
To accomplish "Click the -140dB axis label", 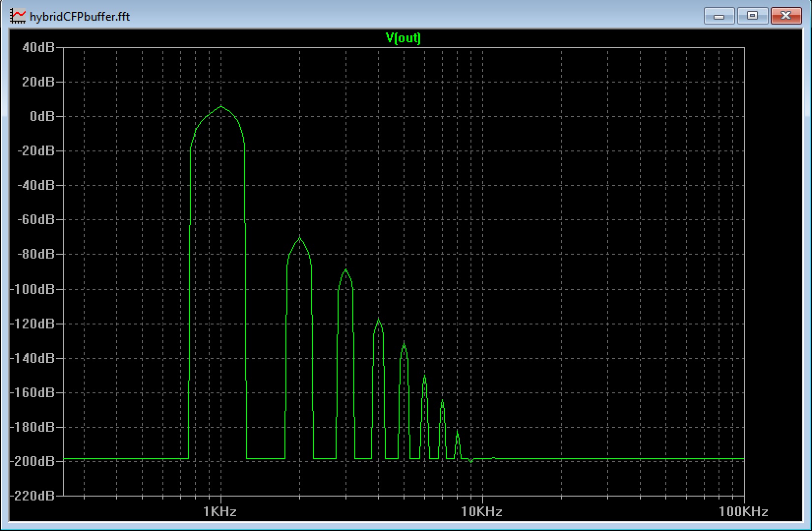I will (32, 358).
